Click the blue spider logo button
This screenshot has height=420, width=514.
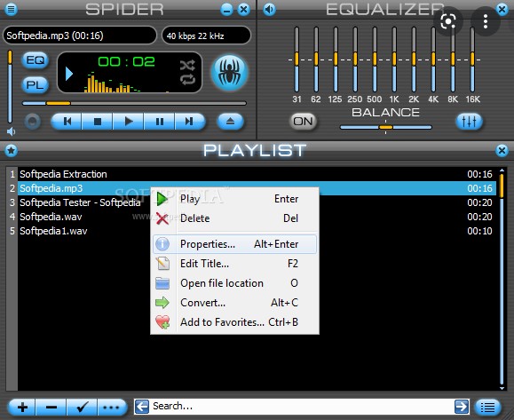pos(229,73)
